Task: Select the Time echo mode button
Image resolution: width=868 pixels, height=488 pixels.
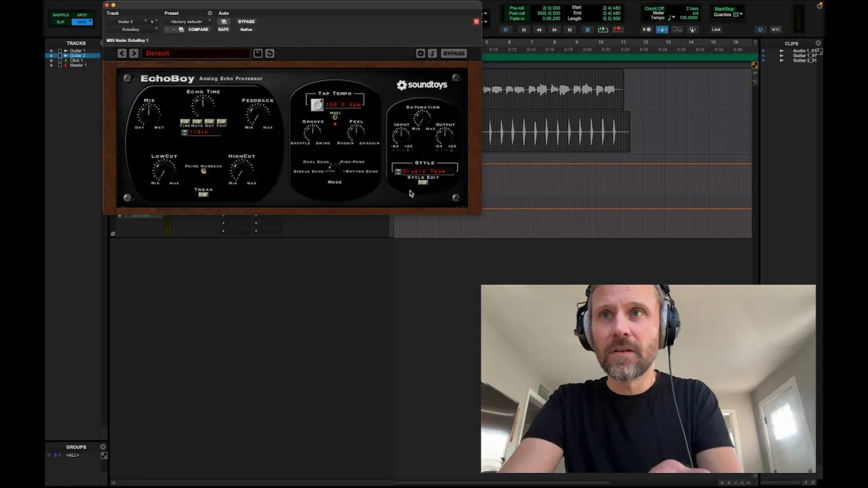Action: [184, 122]
